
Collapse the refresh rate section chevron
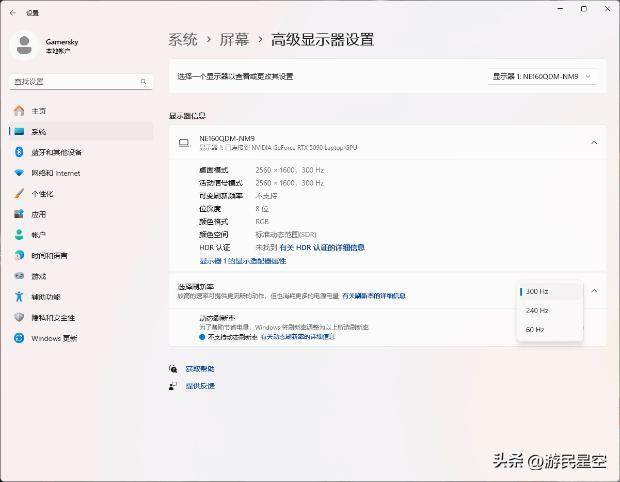click(593, 291)
